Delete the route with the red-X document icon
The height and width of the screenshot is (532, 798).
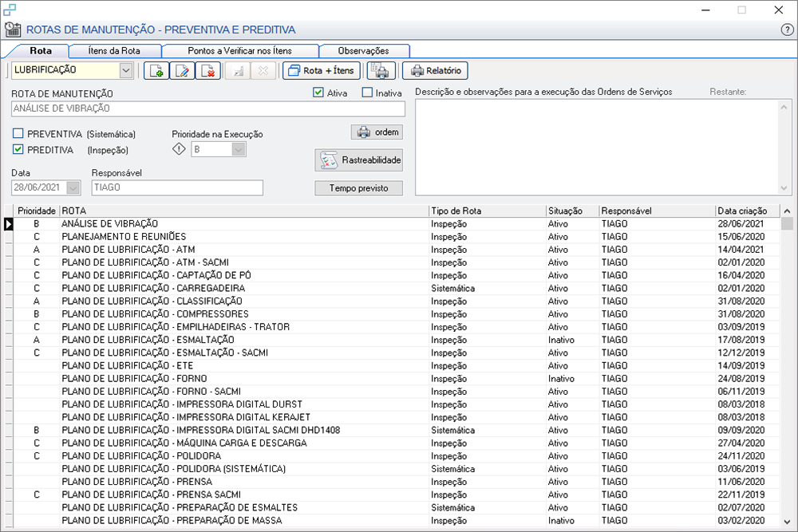tap(207, 71)
